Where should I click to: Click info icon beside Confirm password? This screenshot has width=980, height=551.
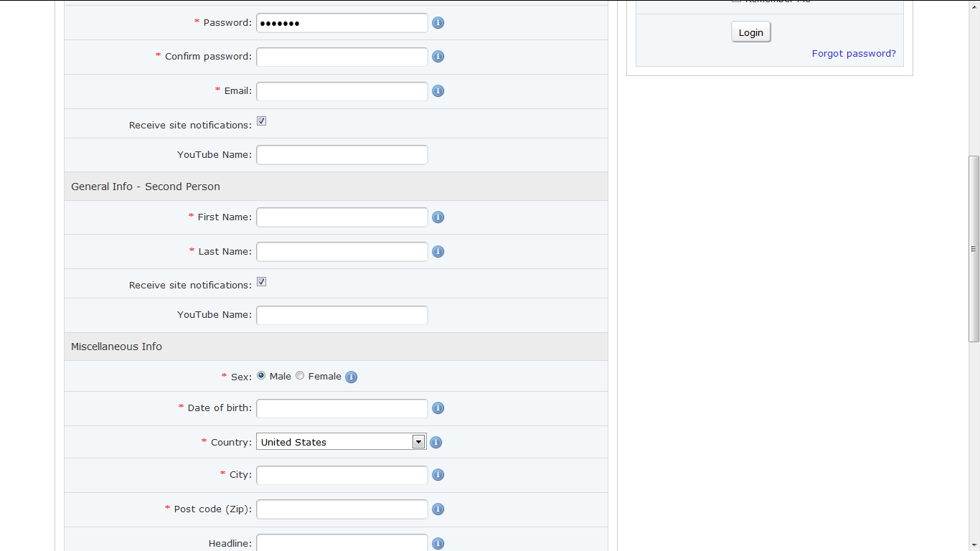point(438,57)
